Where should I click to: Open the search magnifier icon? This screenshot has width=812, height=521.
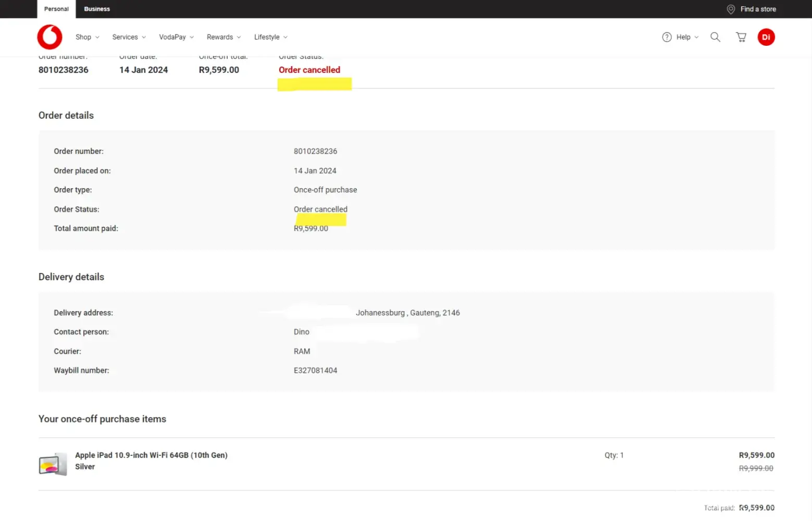click(x=715, y=37)
